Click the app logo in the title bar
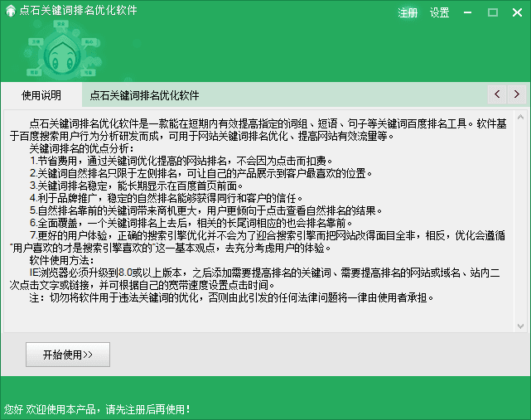 point(10,11)
